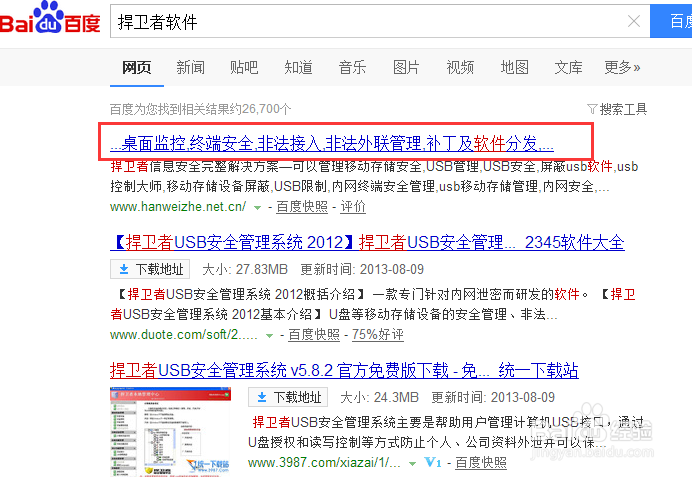692x477 pixels.
Task: Open 百度快照 for duote.com result
Action: [x=314, y=334]
